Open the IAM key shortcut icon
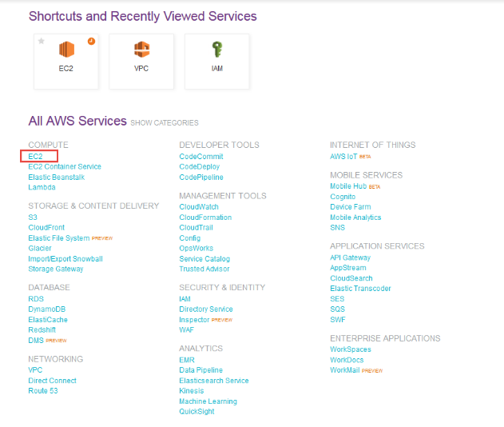This screenshot has width=504, height=427. [217, 50]
